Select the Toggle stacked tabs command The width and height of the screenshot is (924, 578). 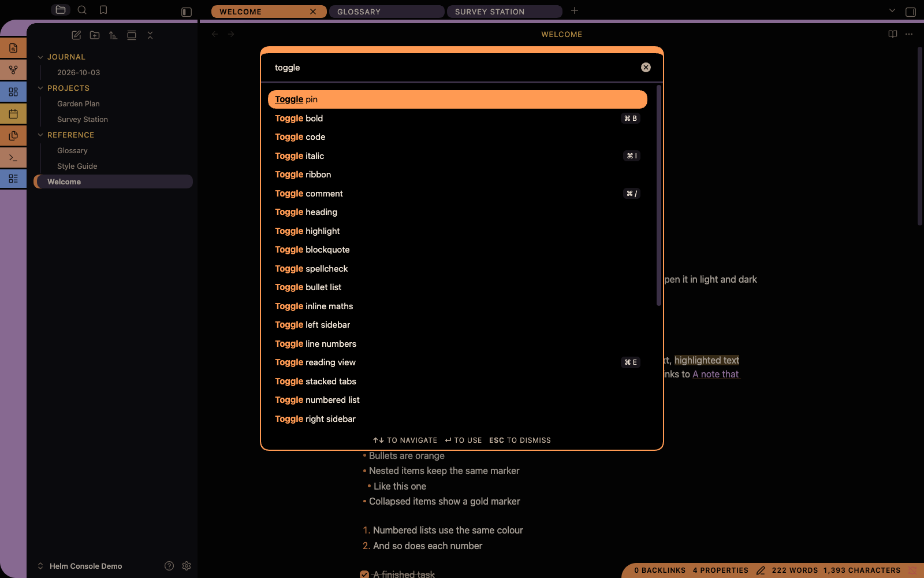pyautogui.click(x=457, y=381)
